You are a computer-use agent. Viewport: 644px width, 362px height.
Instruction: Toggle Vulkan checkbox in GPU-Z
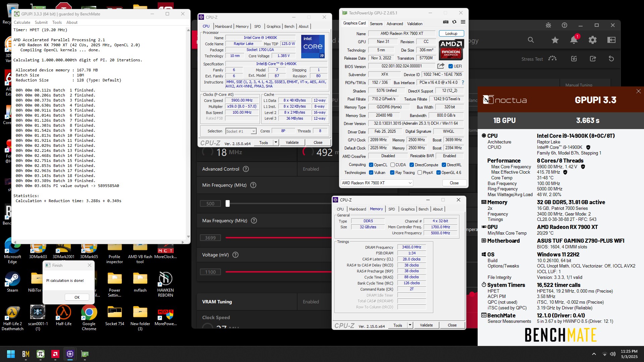(371, 173)
